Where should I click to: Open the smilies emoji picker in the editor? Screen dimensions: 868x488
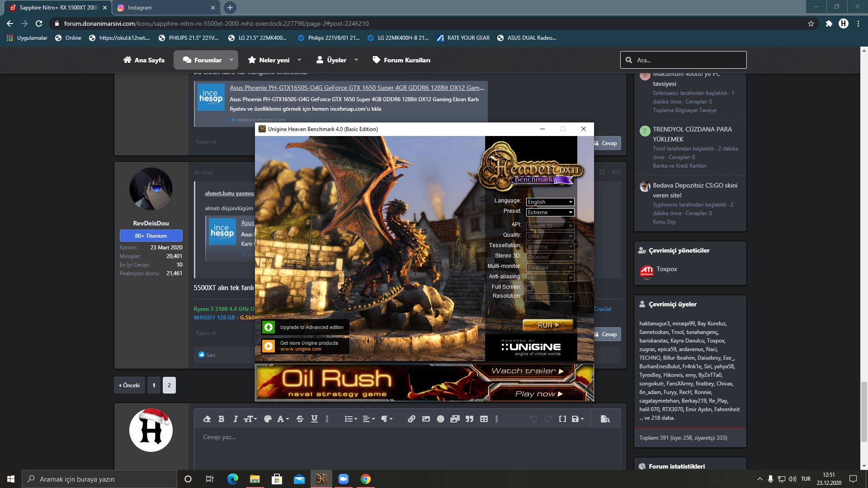coord(440,419)
